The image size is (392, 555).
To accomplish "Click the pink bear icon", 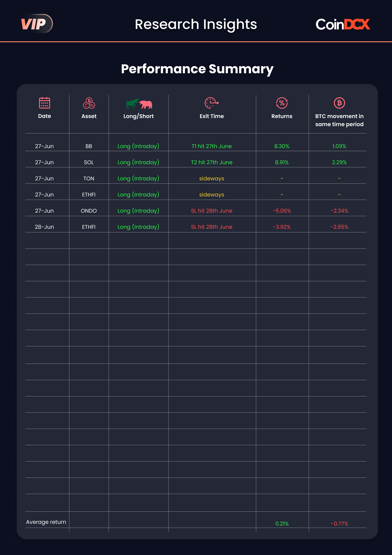I will [x=146, y=104].
